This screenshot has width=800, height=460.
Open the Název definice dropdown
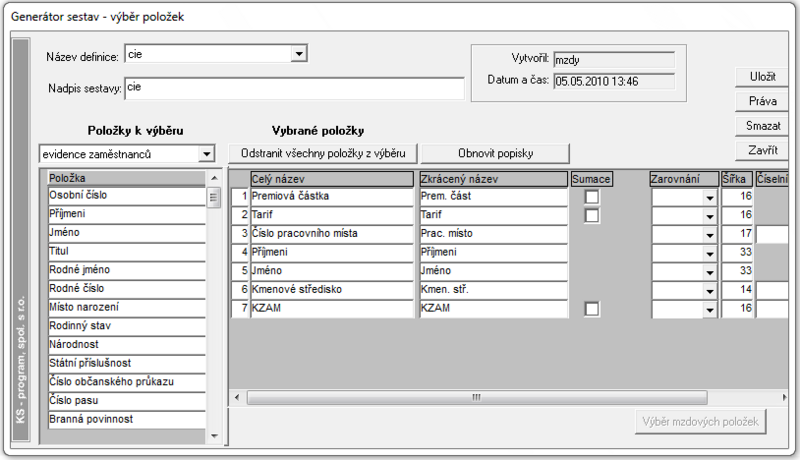(x=299, y=54)
